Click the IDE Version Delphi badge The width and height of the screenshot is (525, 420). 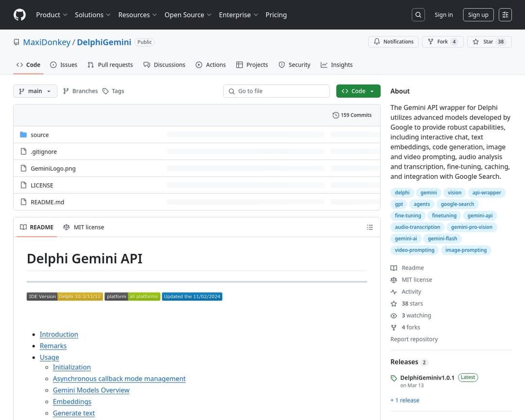click(x=65, y=297)
